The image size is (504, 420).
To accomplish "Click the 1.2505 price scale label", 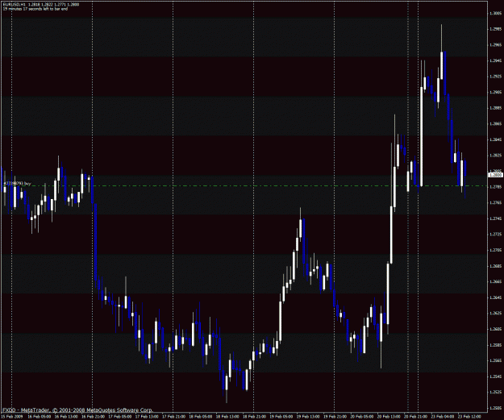I will coord(496,408).
